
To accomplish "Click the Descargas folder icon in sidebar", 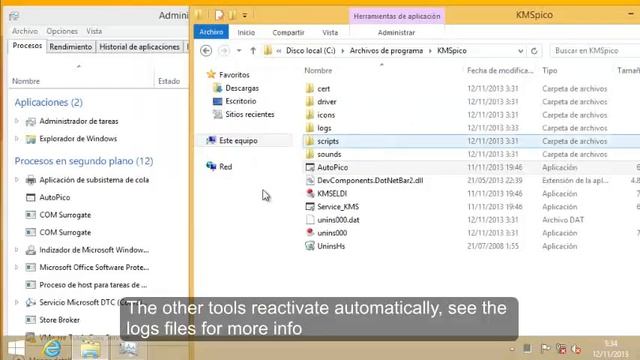I will click(218, 88).
